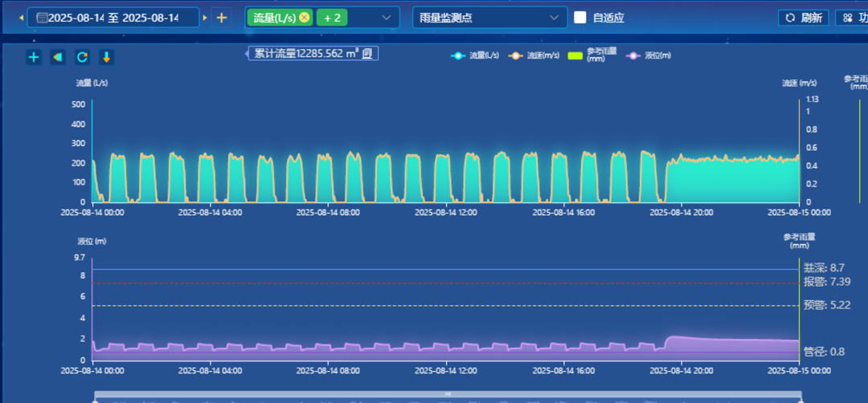The height and width of the screenshot is (403, 868).
Task: Advance to next date with right arrow
Action: tap(205, 18)
